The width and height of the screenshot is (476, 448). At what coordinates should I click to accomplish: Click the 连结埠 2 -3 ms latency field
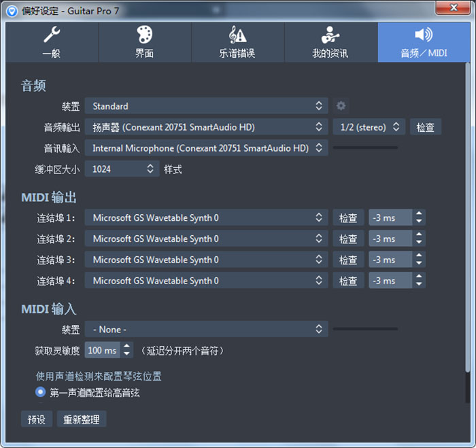[390, 238]
